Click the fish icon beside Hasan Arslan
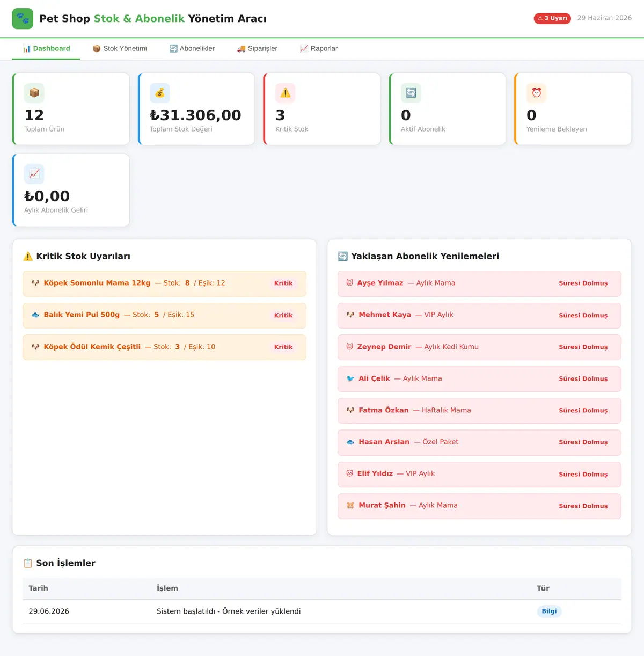644x656 pixels. (x=350, y=442)
